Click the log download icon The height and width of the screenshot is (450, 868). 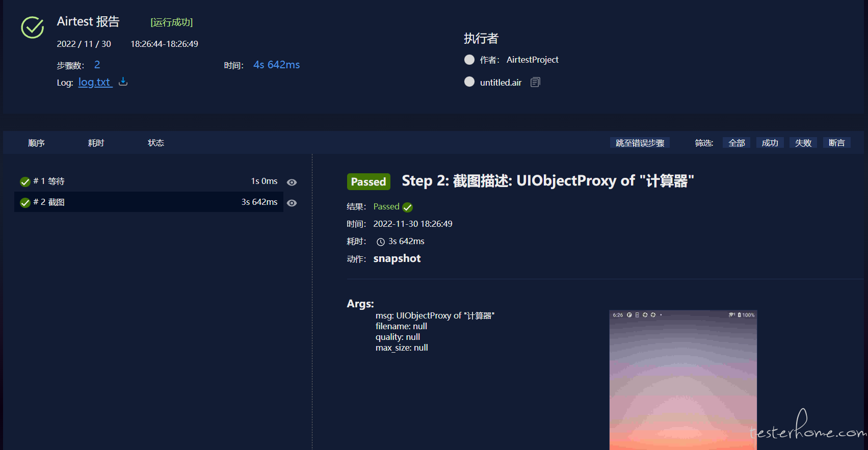[x=123, y=82]
